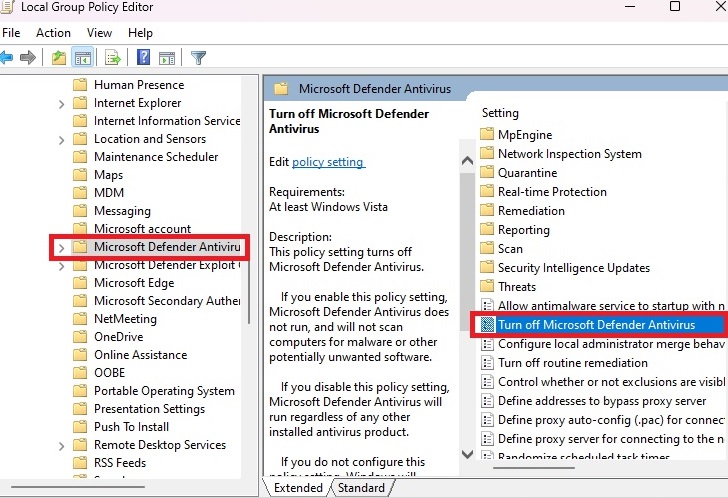Select Online Assistance in the tree
Image resolution: width=728 pixels, height=498 pixels.
(141, 355)
